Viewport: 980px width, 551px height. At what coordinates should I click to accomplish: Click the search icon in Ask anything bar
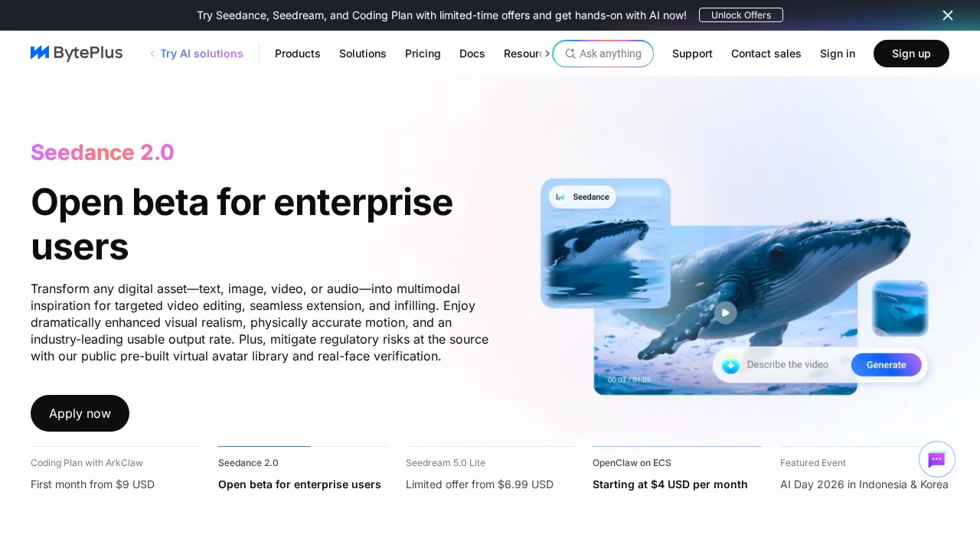(570, 54)
